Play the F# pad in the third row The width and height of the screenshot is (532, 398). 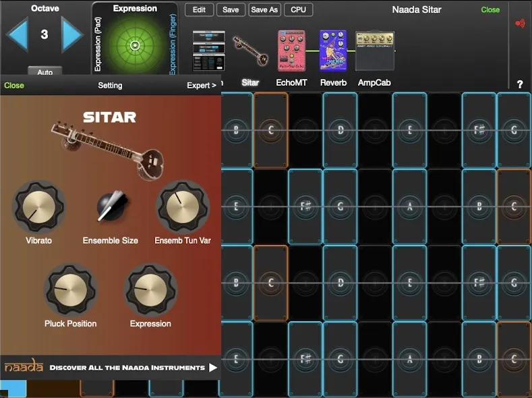click(x=479, y=283)
